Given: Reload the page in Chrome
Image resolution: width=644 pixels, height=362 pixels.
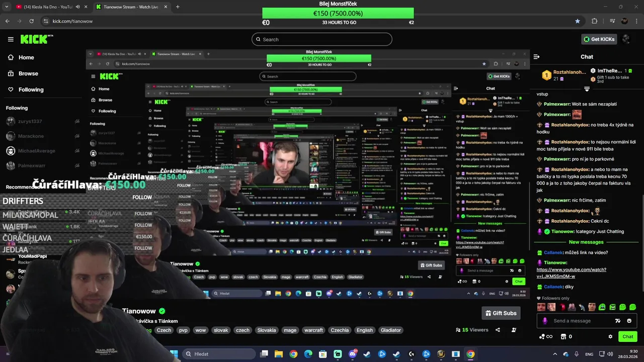Looking at the screenshot, I should point(32,21).
